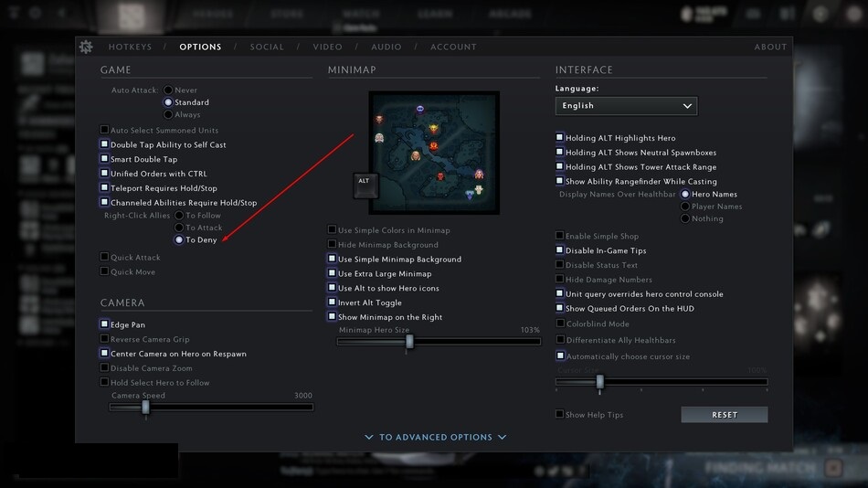Toggle Edge Pan checkbox
Screen dimensions: 868x488
pyautogui.click(x=104, y=324)
